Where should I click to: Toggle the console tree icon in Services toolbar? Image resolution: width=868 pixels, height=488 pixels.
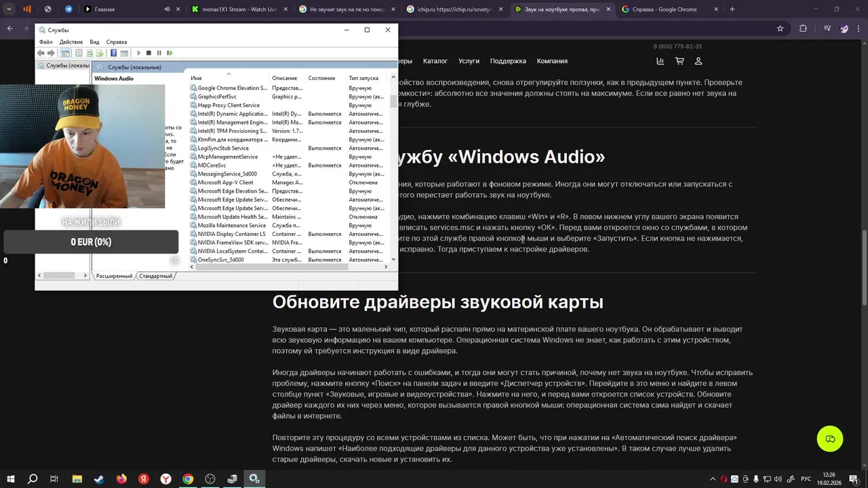tap(66, 53)
